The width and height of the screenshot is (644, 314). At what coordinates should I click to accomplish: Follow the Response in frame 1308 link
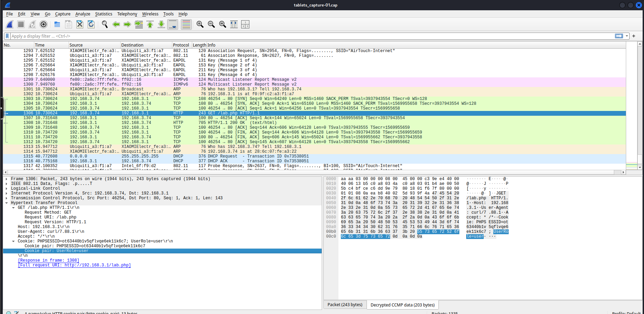[x=48, y=260]
